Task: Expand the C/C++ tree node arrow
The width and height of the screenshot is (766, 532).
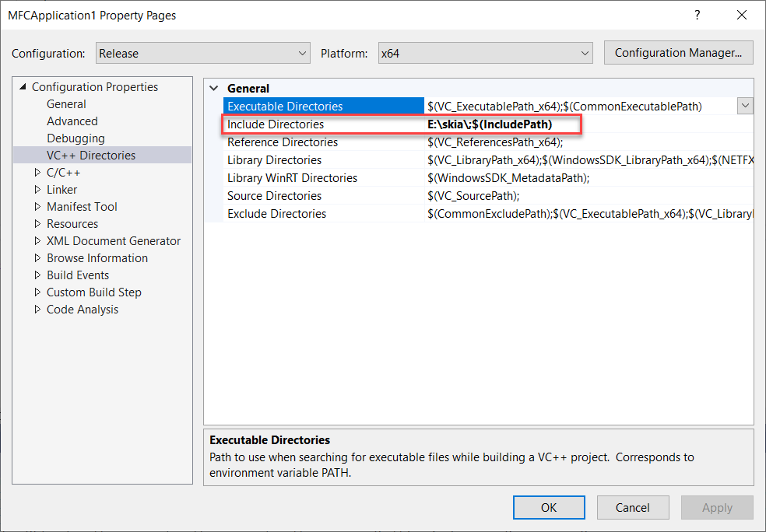Action: pos(37,173)
